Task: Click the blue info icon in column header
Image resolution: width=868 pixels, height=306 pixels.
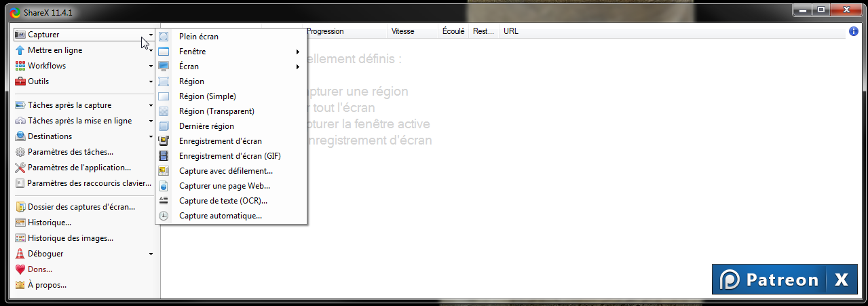Action: [854, 31]
